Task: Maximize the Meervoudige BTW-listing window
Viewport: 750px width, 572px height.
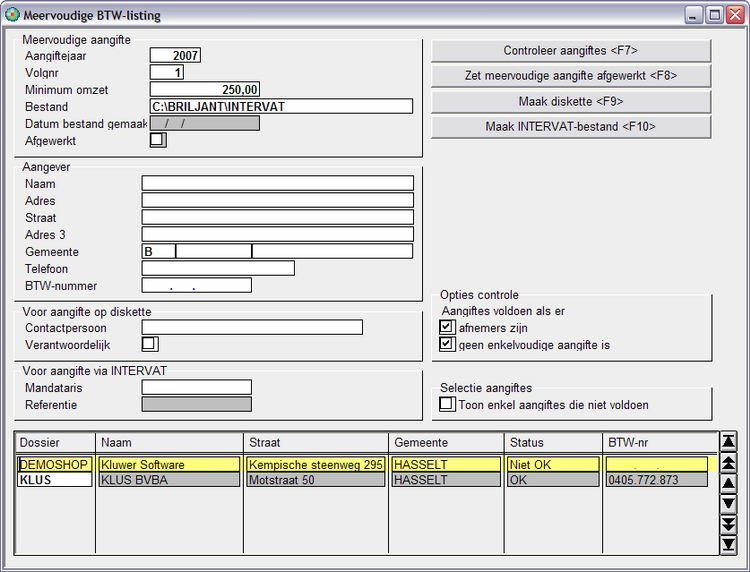Action: (715, 15)
